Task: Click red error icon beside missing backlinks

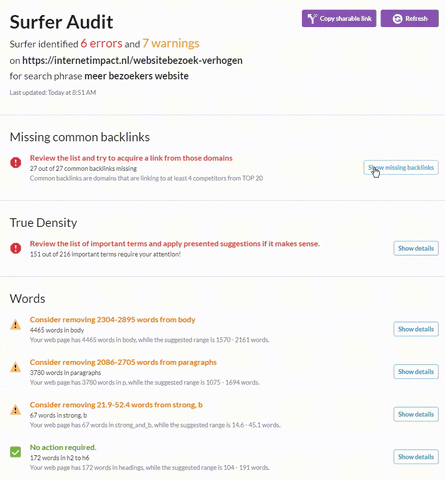Action: [x=16, y=163]
